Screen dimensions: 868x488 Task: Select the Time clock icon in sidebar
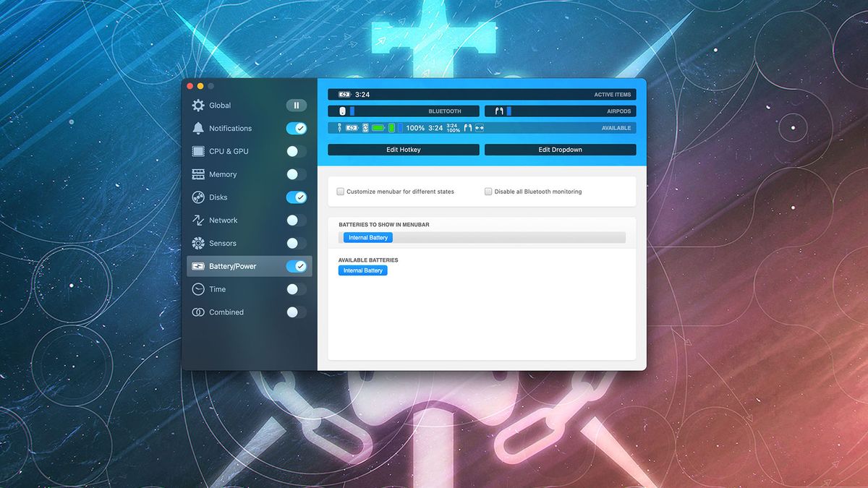(x=197, y=289)
